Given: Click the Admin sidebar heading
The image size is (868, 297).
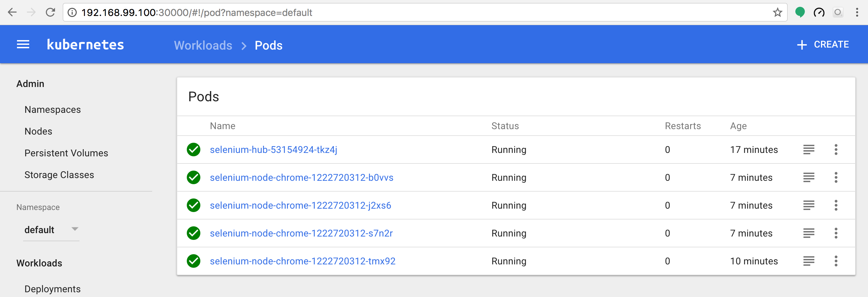Looking at the screenshot, I should 30,84.
